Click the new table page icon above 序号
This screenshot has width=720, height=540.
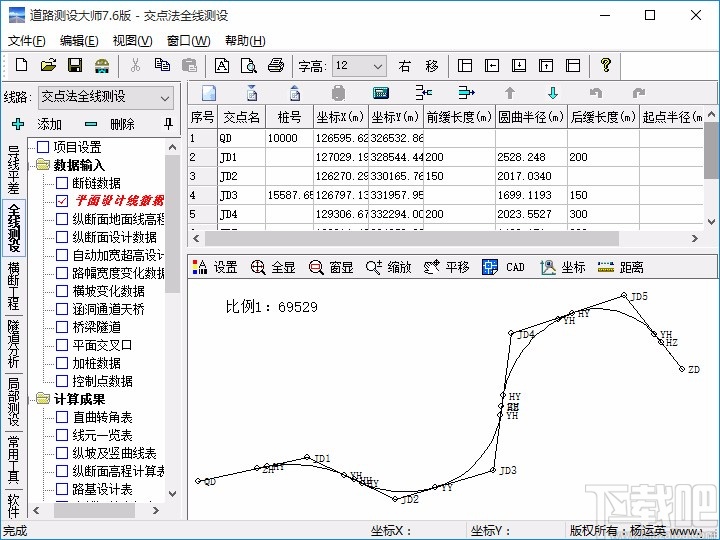click(x=209, y=93)
